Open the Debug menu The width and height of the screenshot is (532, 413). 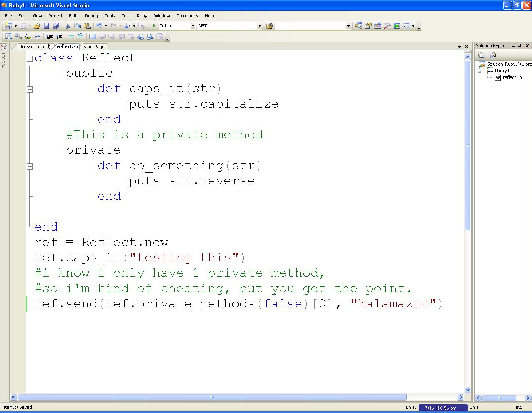[91, 16]
